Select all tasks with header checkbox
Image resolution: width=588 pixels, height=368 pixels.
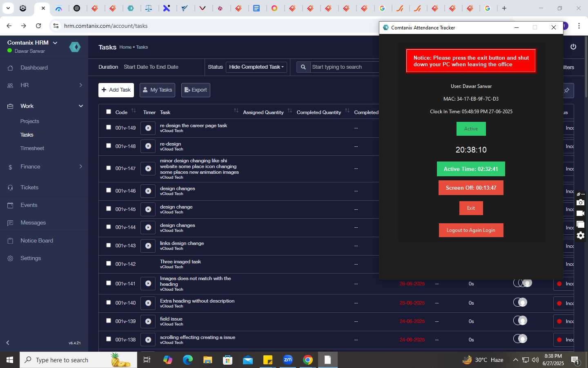point(108,112)
